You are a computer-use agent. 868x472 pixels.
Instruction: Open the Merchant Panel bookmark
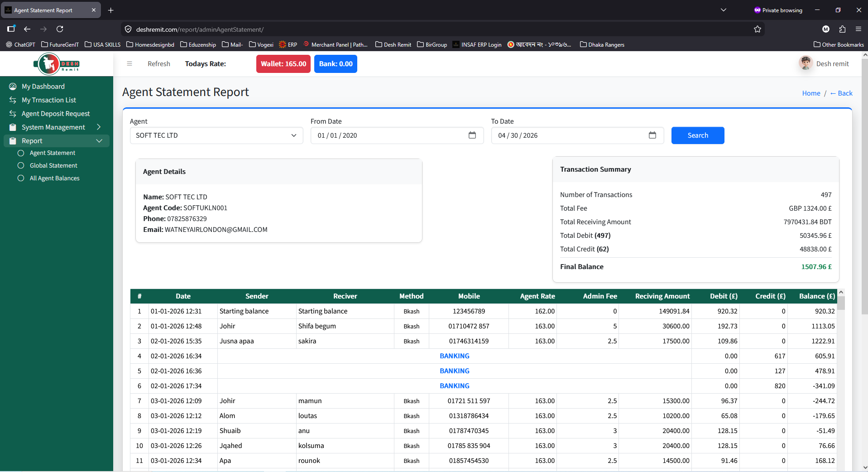[x=335, y=44]
